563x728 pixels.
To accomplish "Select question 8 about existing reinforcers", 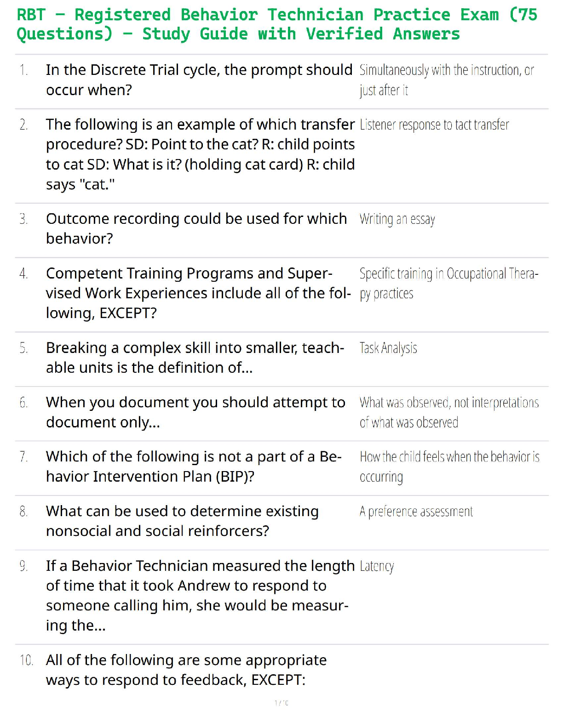I will pos(182,521).
